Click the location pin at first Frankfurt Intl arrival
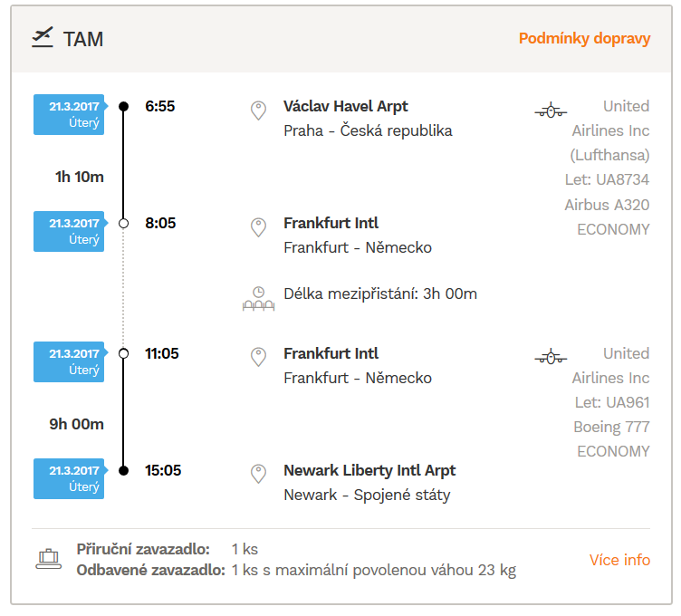Image resolution: width=681 pixels, height=616 pixels. (x=258, y=226)
